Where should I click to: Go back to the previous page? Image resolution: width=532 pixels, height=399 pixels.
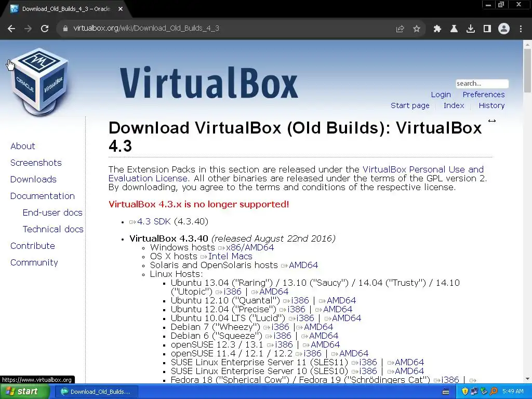pos(11,29)
